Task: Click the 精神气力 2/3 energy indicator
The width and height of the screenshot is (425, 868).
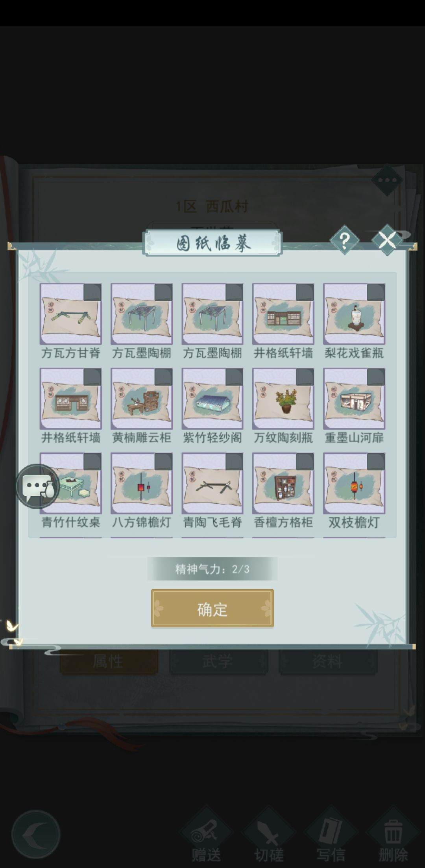Action: point(213,569)
